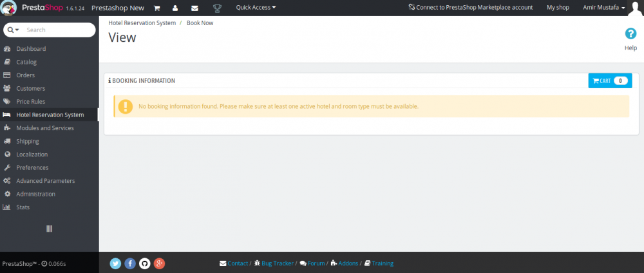Open the cart icon in top bar
Image resolution: width=644 pixels, height=273 pixels.
[x=156, y=8]
